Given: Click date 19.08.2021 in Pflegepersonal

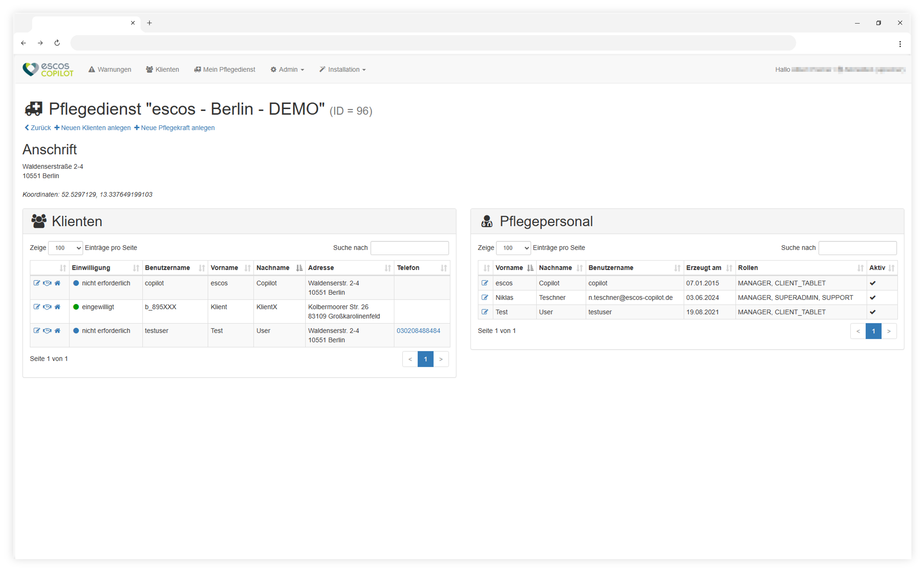Looking at the screenshot, I should 703,312.
